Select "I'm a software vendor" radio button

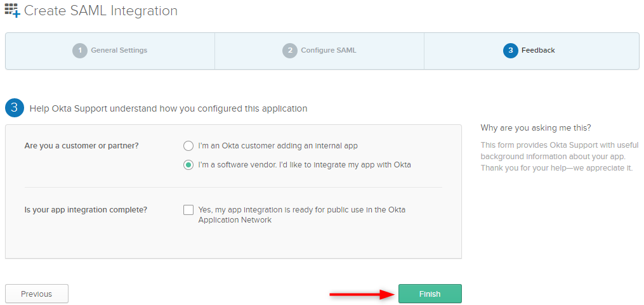pos(188,165)
